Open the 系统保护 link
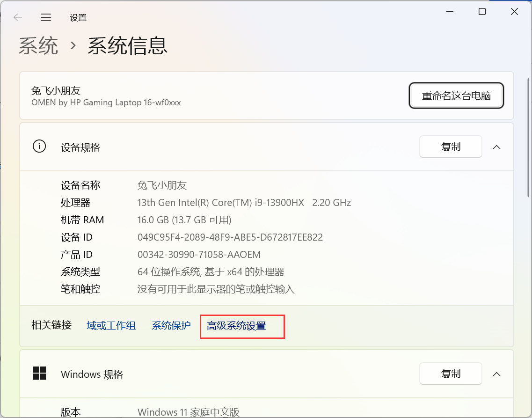 (171, 326)
